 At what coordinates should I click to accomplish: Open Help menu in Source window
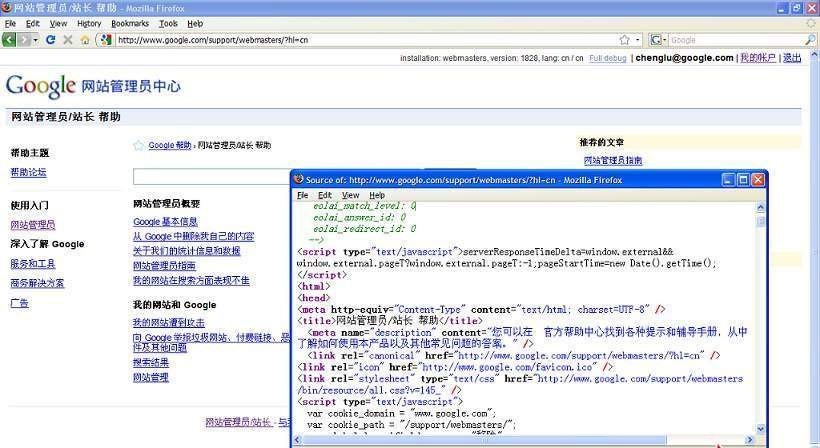pyautogui.click(x=377, y=195)
